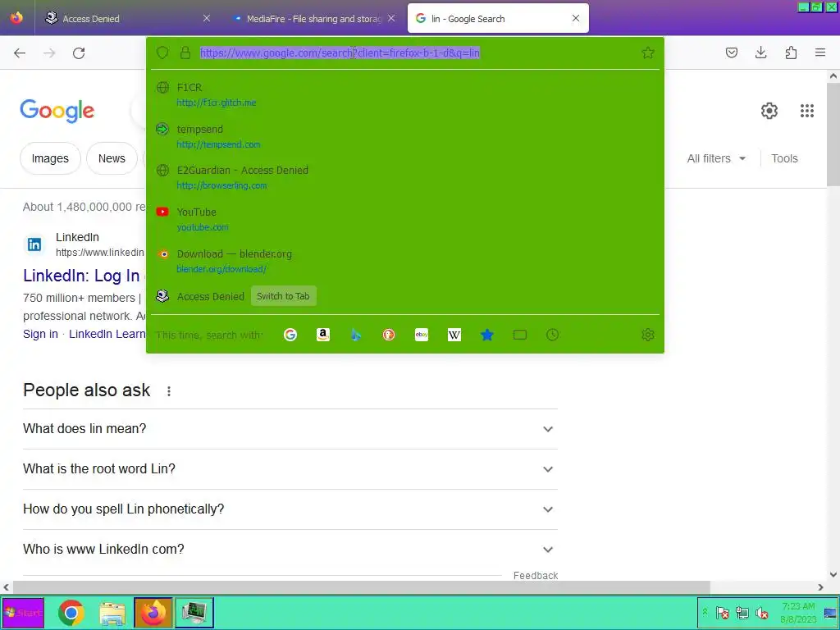Open Google quick settings gear
Image resolution: width=840 pixels, height=630 pixels.
point(769,111)
